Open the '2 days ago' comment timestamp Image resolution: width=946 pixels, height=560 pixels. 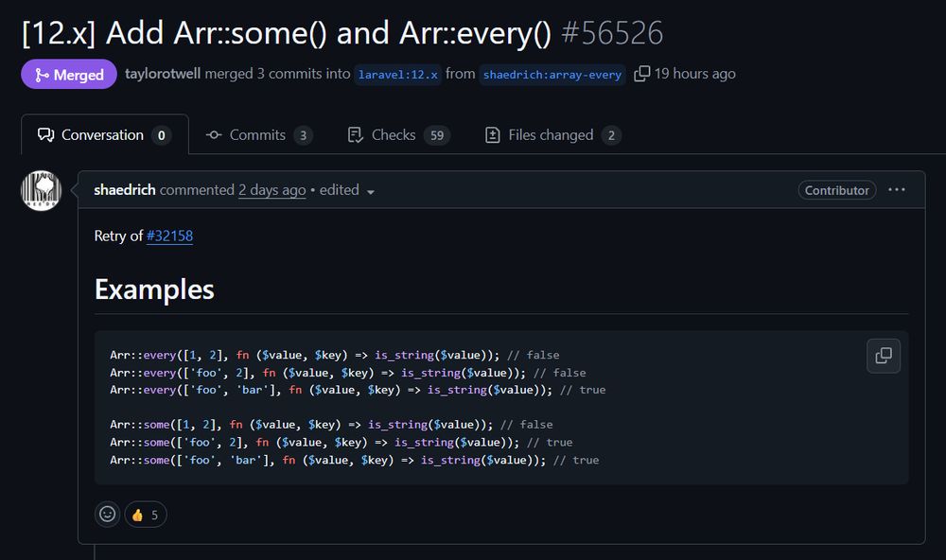(x=272, y=190)
